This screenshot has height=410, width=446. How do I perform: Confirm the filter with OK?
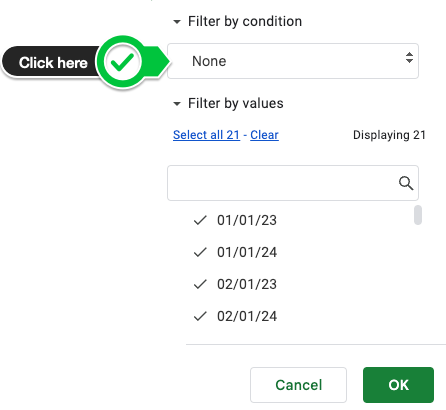pos(398,385)
